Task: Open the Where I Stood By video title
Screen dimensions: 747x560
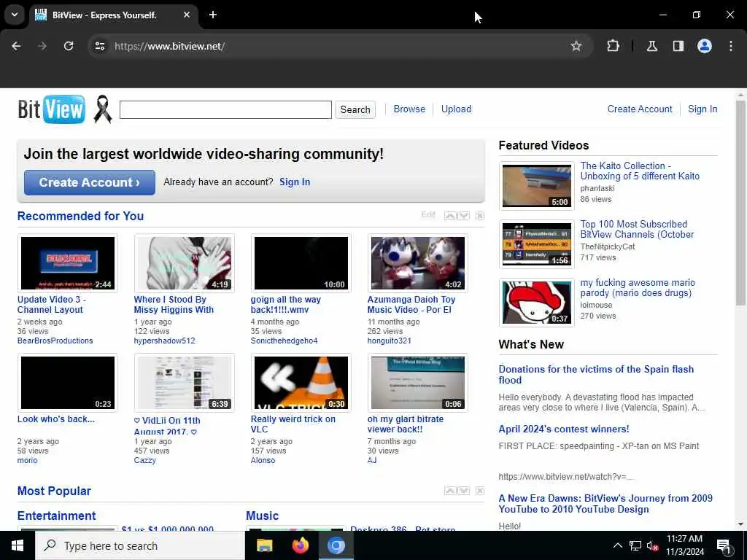Action: tap(174, 304)
